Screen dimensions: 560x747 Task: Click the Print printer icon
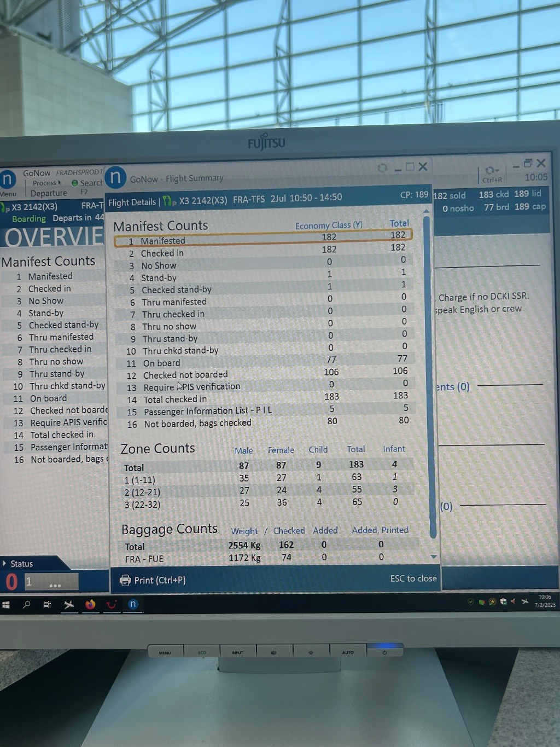pos(125,580)
